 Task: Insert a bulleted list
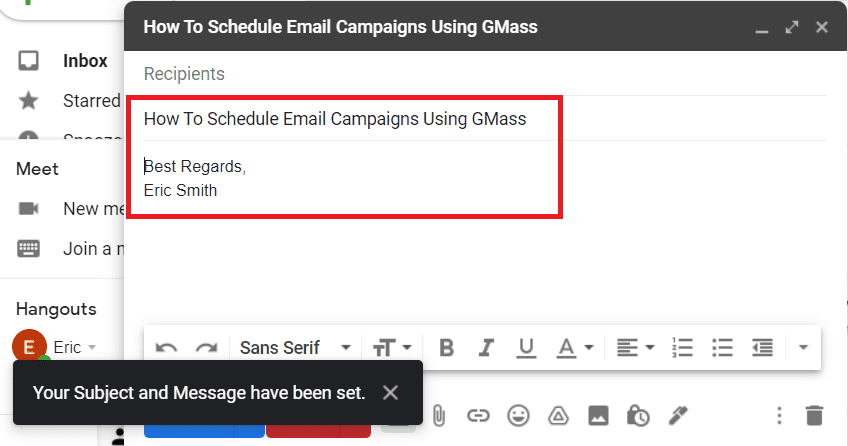tap(722, 348)
